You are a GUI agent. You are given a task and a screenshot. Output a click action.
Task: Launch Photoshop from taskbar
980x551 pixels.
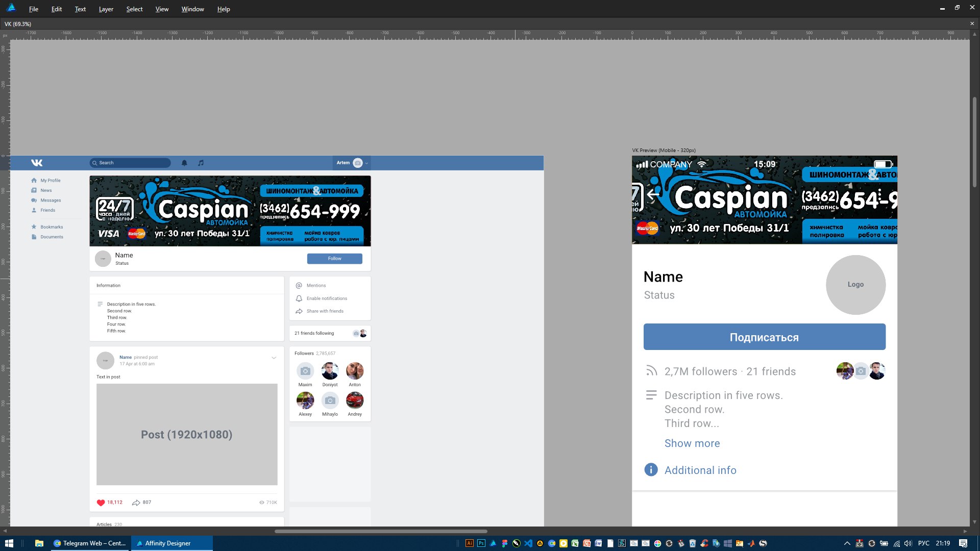(481, 543)
